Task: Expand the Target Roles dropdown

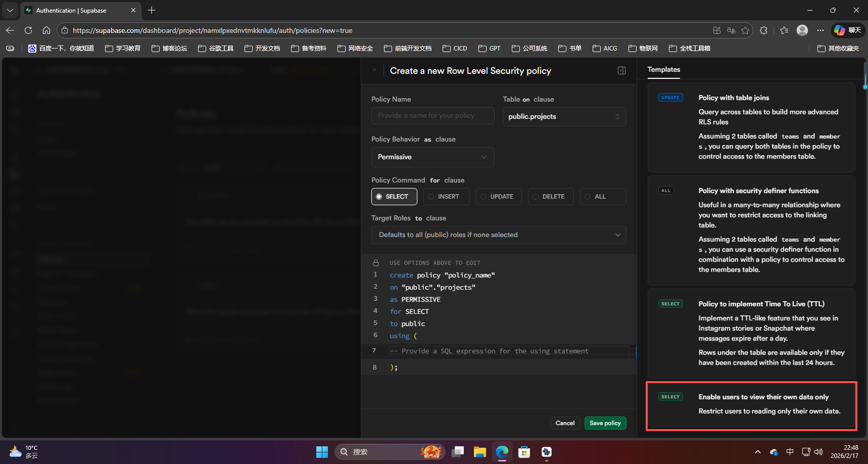Action: pyautogui.click(x=499, y=235)
